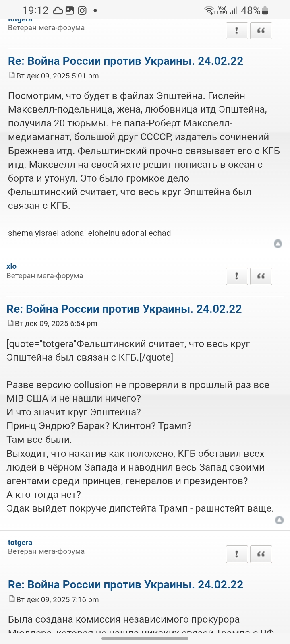Open xlo's user profile
290x644 pixels.
click(x=12, y=266)
